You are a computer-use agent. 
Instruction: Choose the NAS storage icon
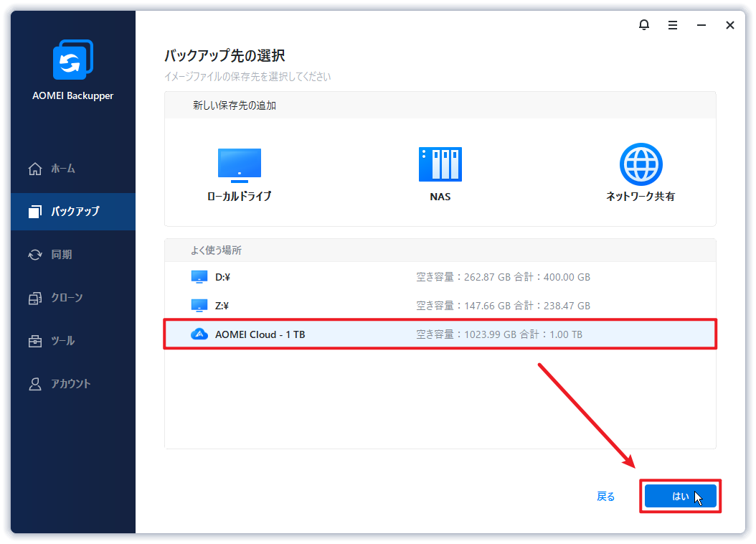(440, 164)
